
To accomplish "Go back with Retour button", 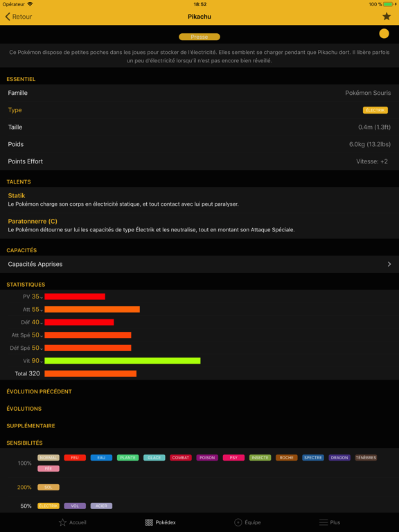I will (19, 17).
